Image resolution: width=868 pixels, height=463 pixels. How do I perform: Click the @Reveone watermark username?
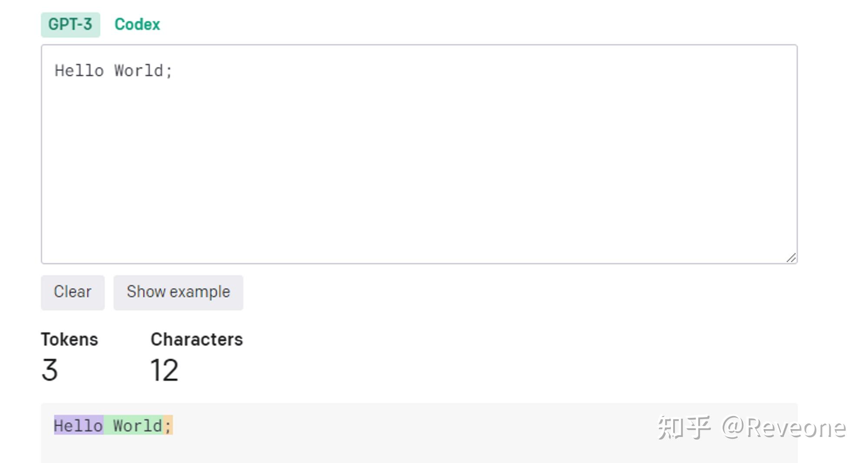pyautogui.click(x=784, y=427)
